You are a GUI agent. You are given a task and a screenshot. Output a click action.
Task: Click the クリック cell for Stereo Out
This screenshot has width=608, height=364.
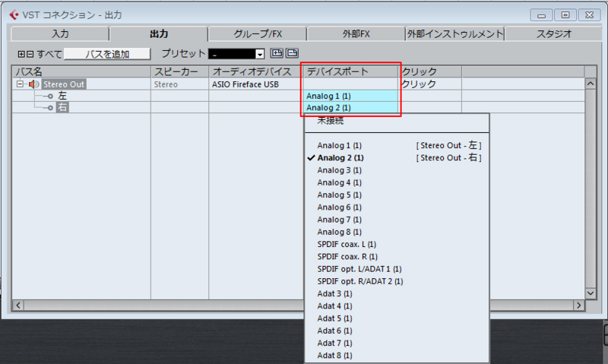[430, 84]
